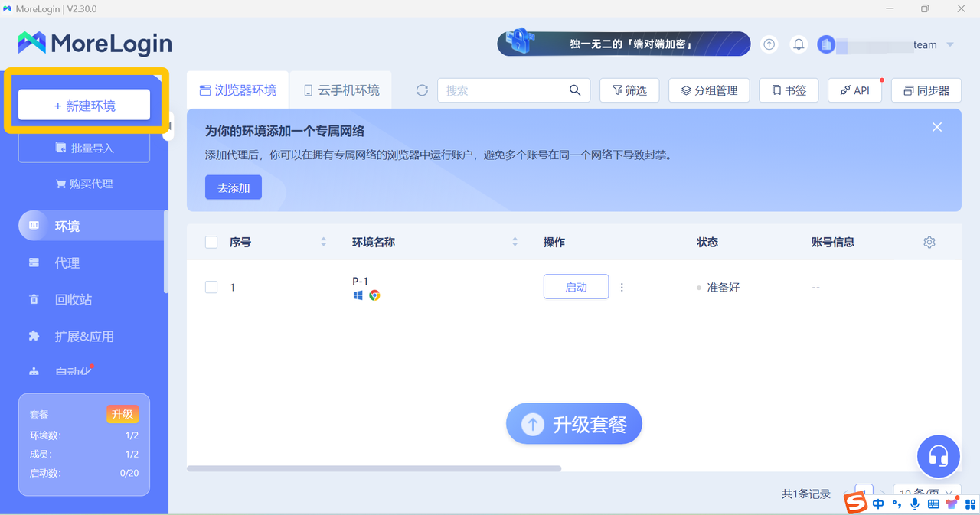The width and height of the screenshot is (980, 515).
Task: Switch to 云手机环境 tab
Action: click(x=341, y=90)
